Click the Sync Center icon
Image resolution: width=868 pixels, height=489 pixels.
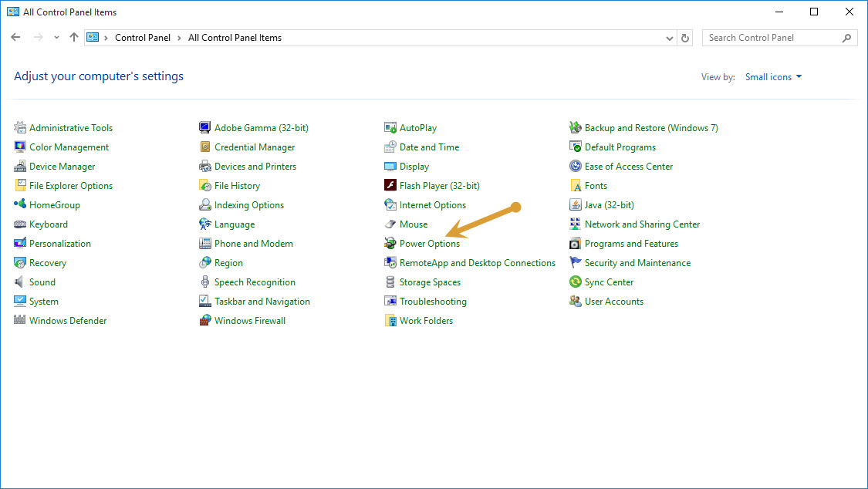[575, 282]
